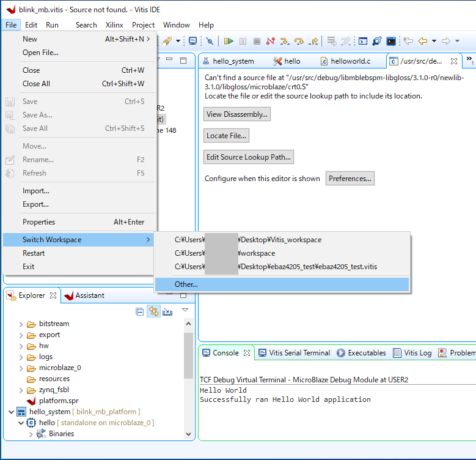476x460 pixels.
Task: Open Import... from File menu
Action: point(79,191)
